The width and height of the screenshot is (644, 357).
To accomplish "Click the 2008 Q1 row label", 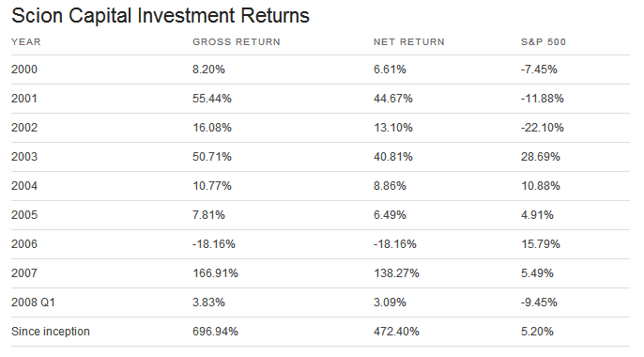I will pos(33,303).
